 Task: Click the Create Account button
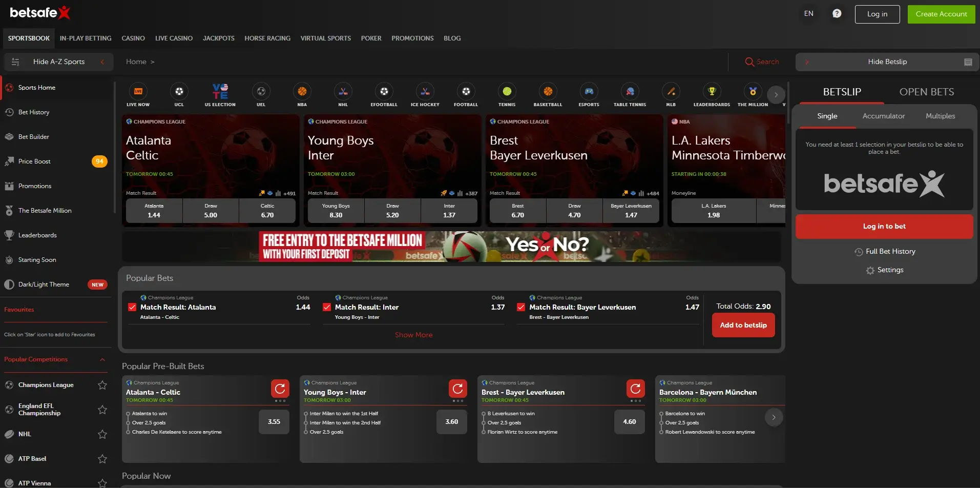tap(941, 14)
